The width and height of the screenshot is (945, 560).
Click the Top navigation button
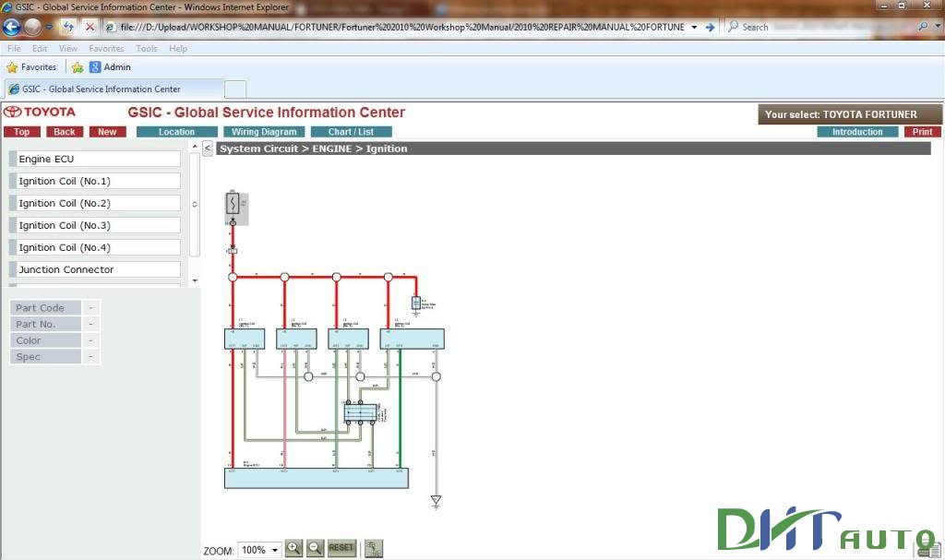click(x=22, y=132)
